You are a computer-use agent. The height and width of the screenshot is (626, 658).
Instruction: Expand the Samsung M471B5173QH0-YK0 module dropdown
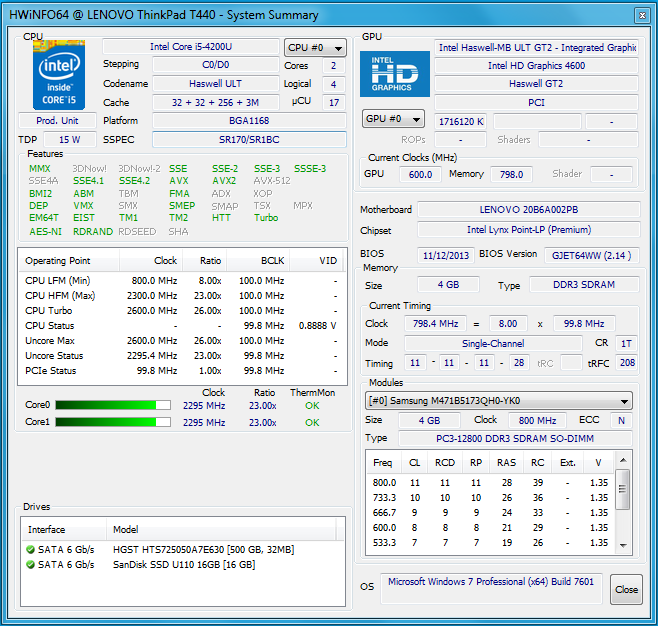[x=499, y=401]
